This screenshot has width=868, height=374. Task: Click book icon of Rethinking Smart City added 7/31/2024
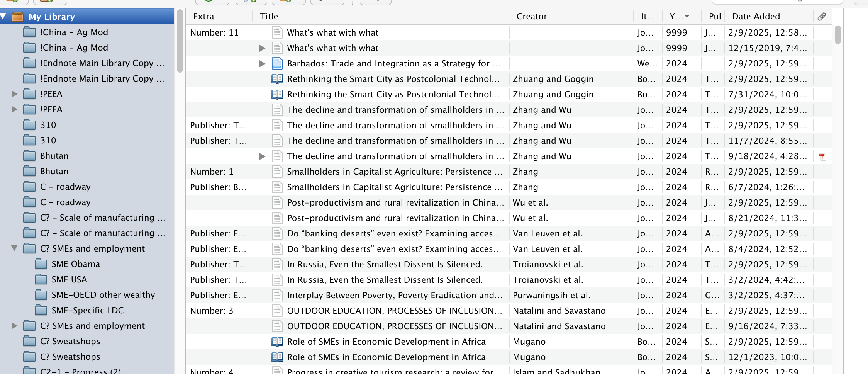tap(277, 94)
